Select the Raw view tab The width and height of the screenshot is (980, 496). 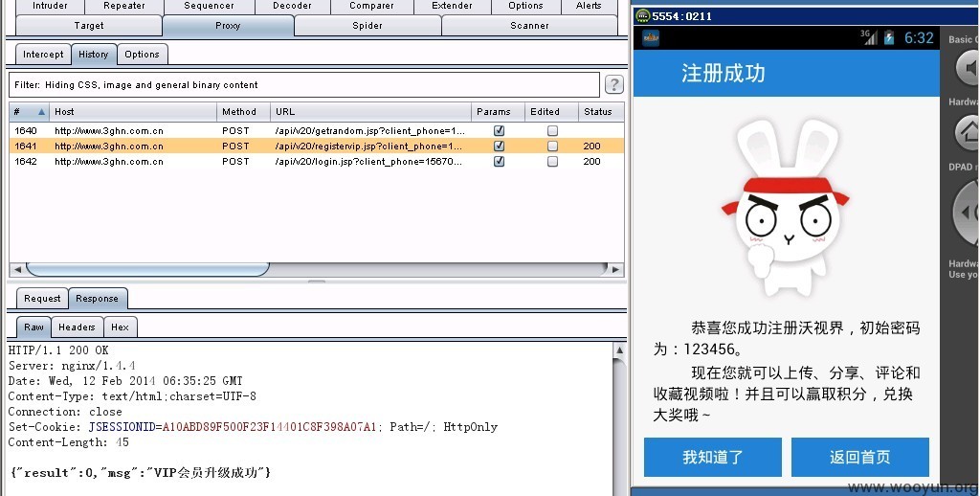(x=33, y=327)
